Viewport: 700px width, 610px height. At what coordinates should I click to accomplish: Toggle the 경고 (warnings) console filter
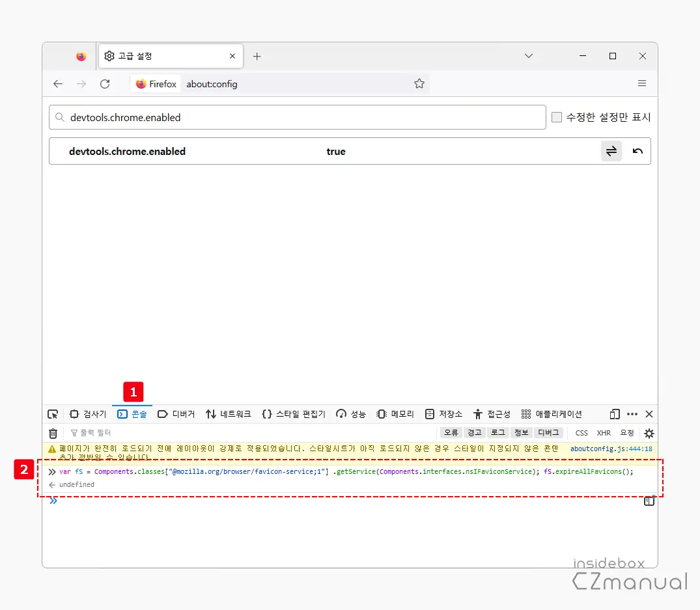(474, 433)
